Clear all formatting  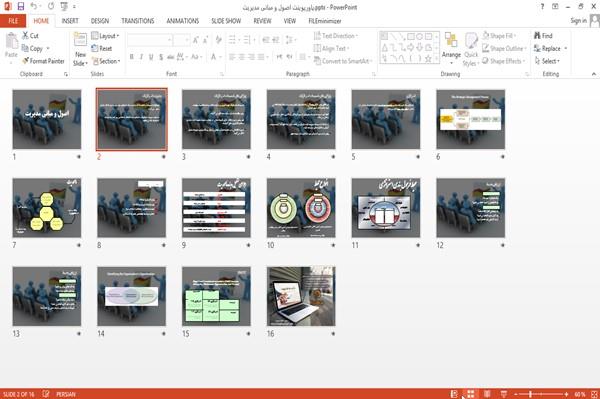pos(218,39)
